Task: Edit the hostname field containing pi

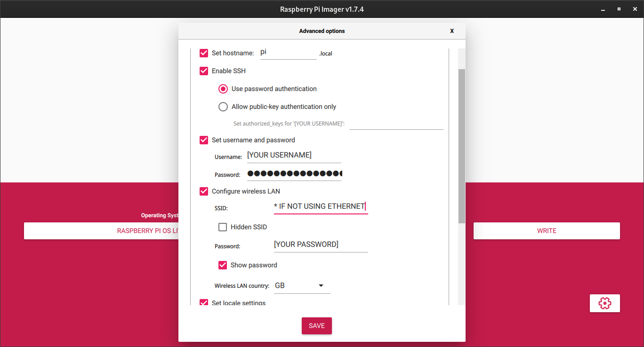Action: tap(289, 53)
